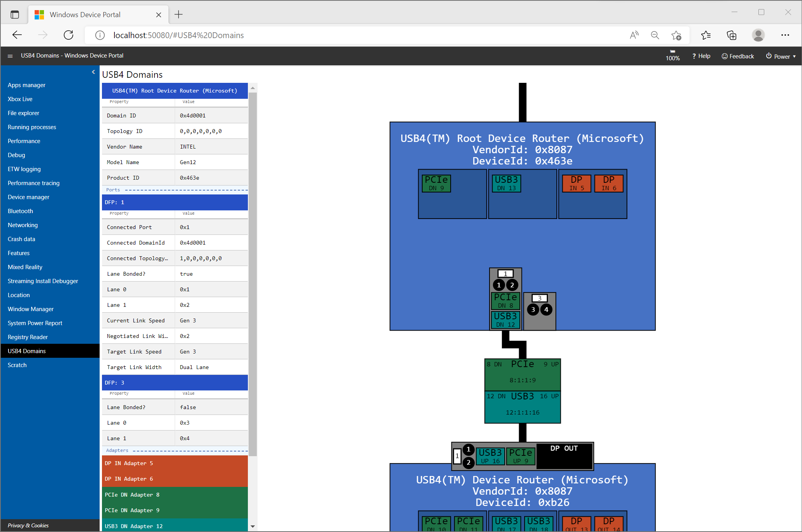Click the Networking sidebar icon
The image size is (802, 532).
[23, 224]
